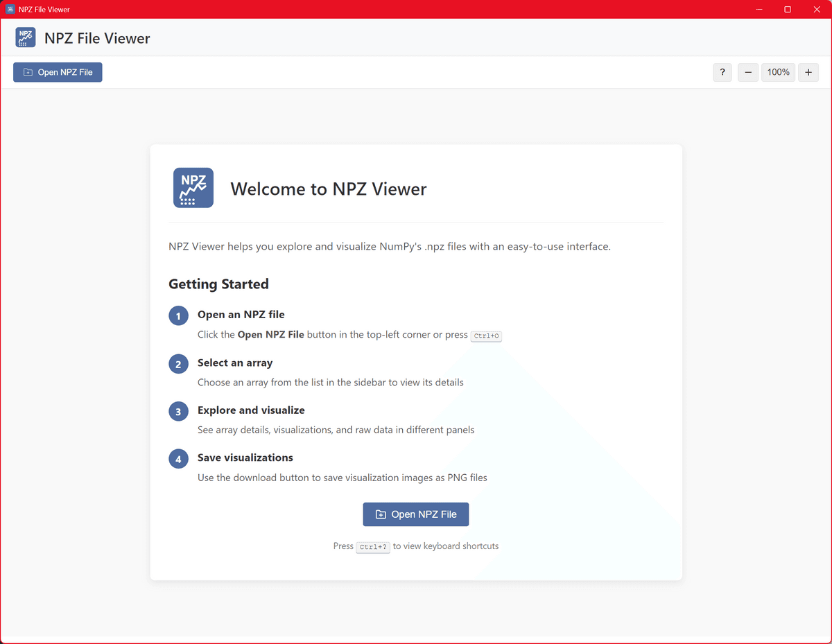
Task: Minimize the NPZ File Viewer window
Action: pos(759,9)
